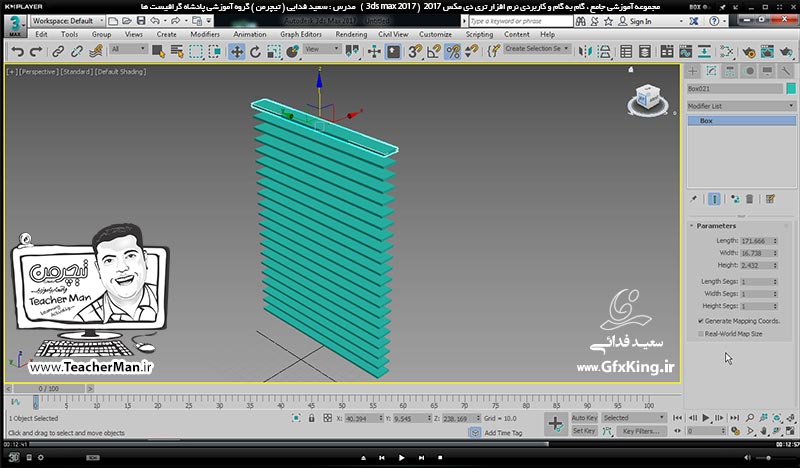Click the Sign In link
800x468 pixels.
point(640,21)
